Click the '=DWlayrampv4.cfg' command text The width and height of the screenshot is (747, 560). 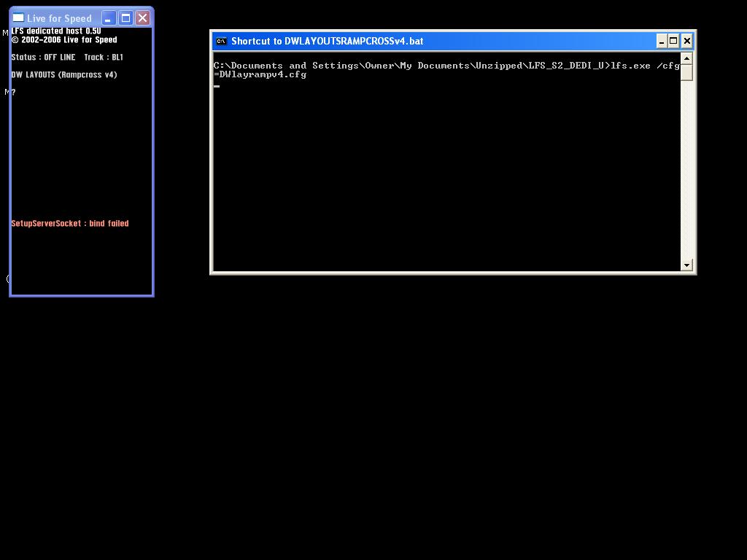tap(260, 75)
